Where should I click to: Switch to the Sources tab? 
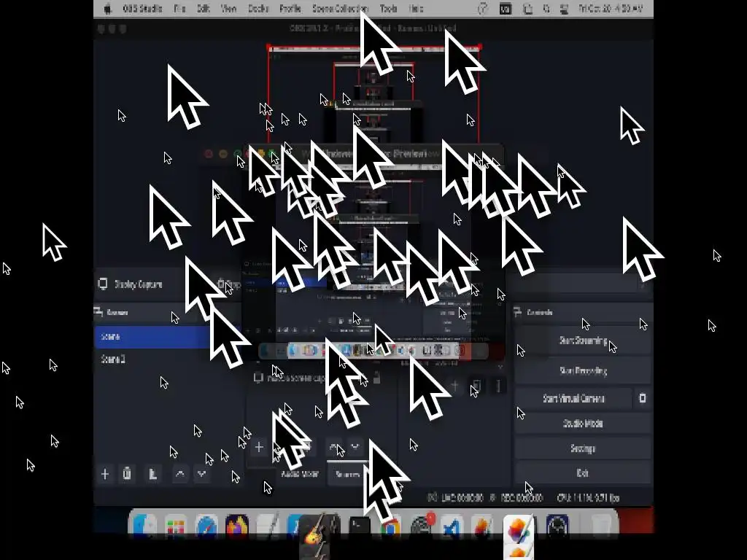click(x=348, y=474)
